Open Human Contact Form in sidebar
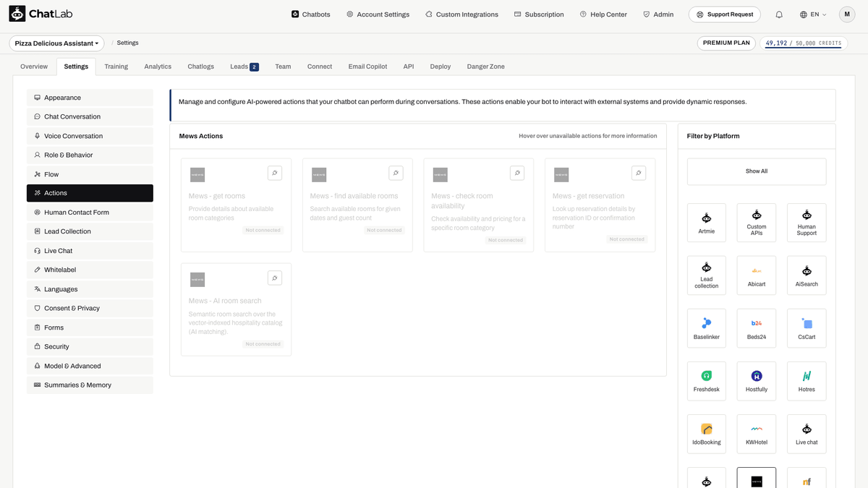This screenshot has width=868, height=488. 90,213
